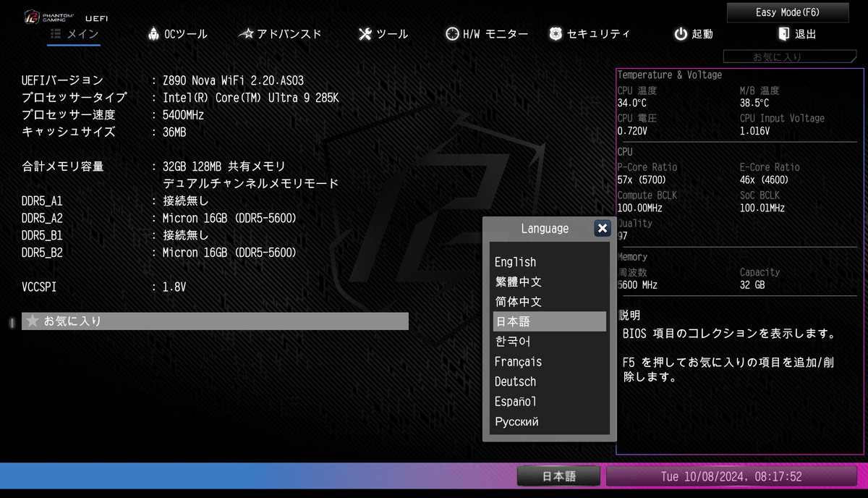Image resolution: width=868 pixels, height=498 pixels.
Task: Click SoC BCLK value 100.01MHz
Action: [x=762, y=208]
